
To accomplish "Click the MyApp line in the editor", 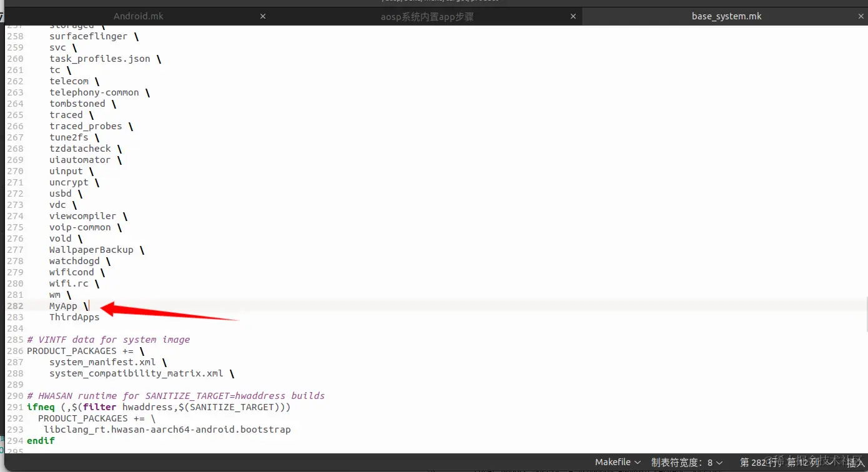I will tap(63, 306).
